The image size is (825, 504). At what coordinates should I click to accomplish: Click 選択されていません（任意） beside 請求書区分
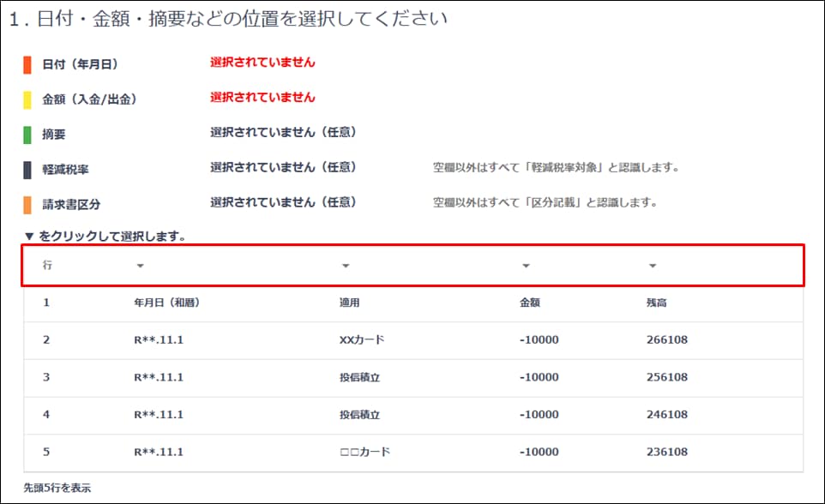click(284, 202)
